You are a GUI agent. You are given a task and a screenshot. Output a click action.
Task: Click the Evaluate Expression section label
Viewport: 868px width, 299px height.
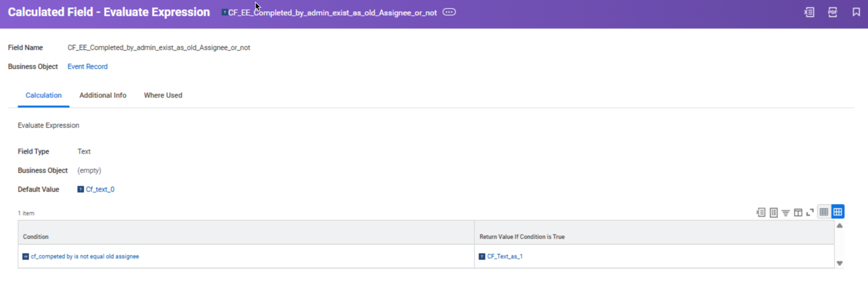click(48, 126)
